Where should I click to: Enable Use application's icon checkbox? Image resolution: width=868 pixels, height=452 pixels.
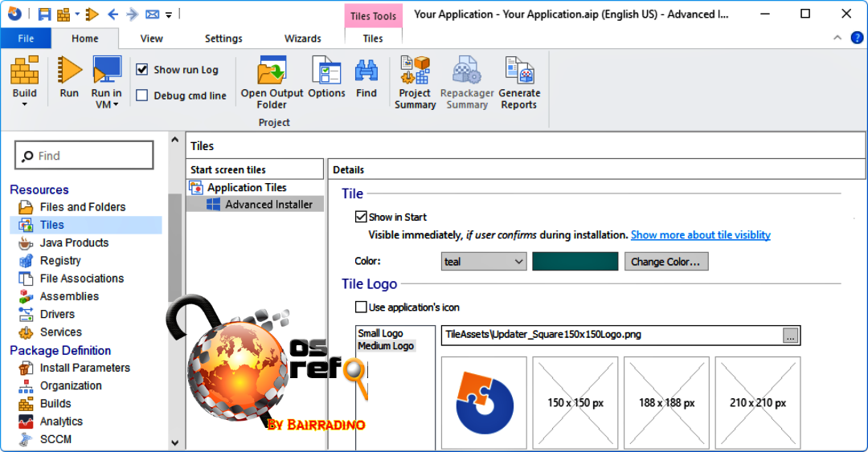pyautogui.click(x=361, y=307)
